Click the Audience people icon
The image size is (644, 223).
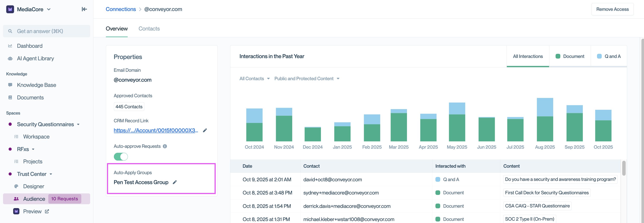point(16,199)
